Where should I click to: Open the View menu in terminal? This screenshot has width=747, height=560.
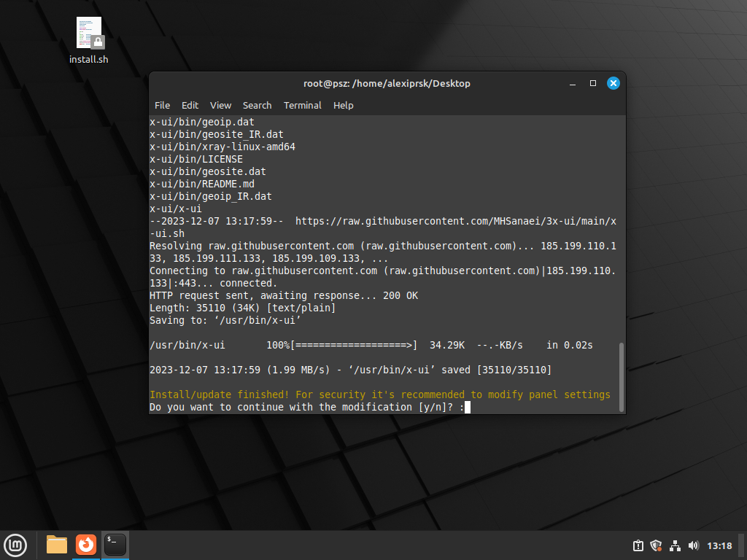click(220, 105)
